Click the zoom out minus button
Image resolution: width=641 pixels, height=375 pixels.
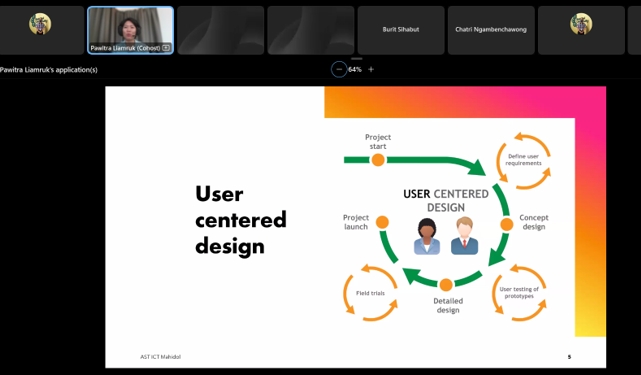tap(339, 70)
